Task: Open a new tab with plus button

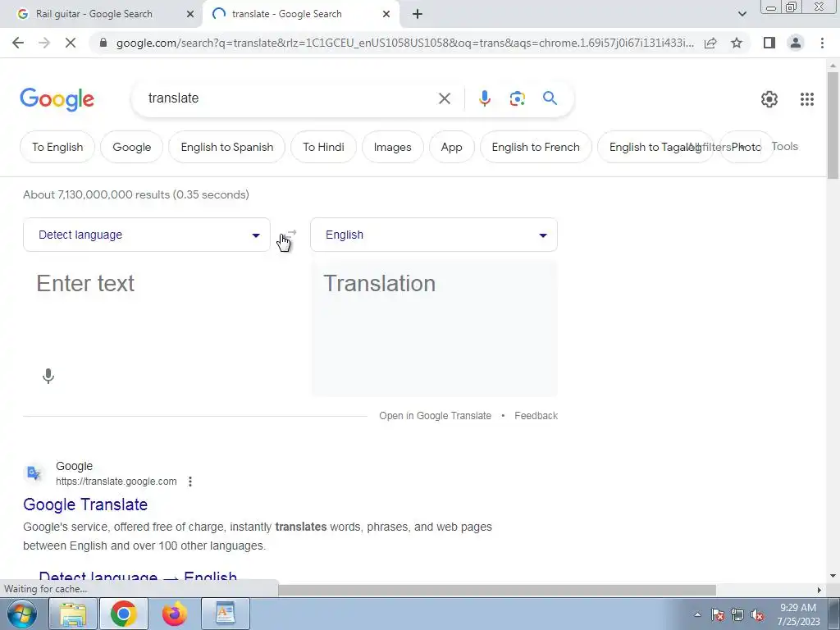Action: point(418,14)
